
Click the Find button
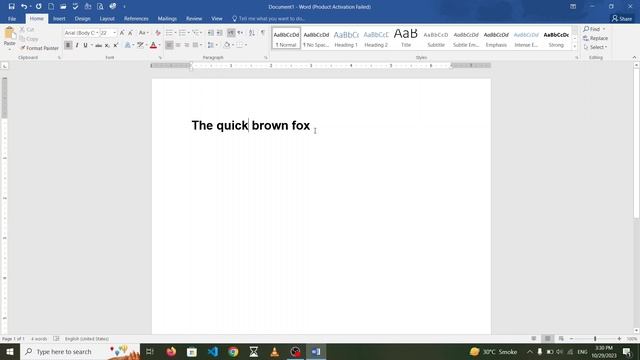594,29
